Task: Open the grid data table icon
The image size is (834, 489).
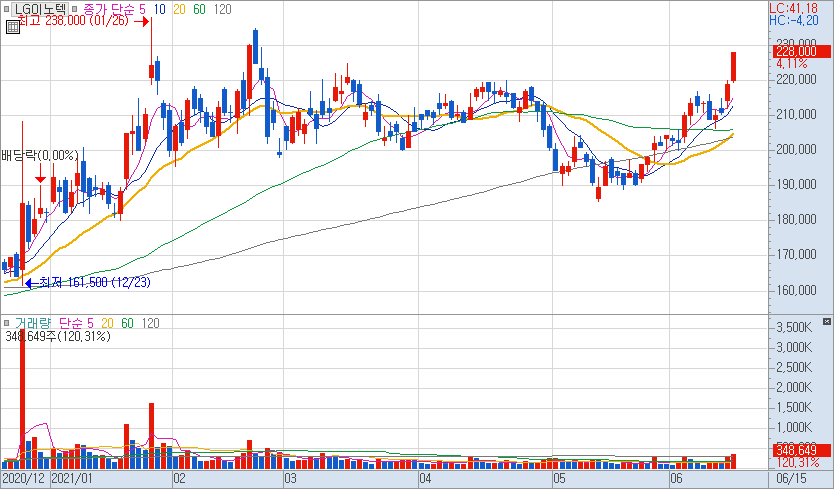Action: (x=13, y=27)
